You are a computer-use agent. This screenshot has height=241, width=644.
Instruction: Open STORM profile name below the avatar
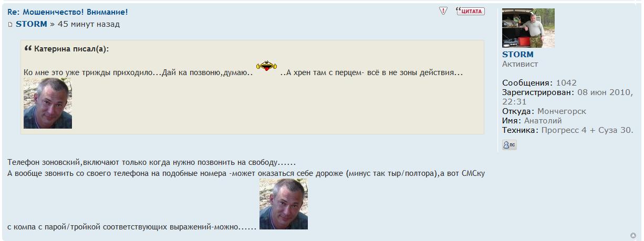pyautogui.click(x=517, y=55)
